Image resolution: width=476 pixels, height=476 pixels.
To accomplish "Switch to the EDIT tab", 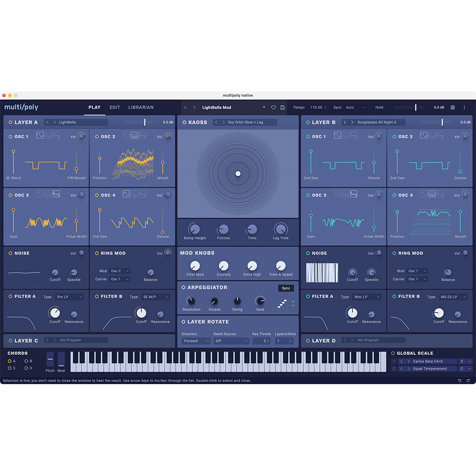I will 114,107.
